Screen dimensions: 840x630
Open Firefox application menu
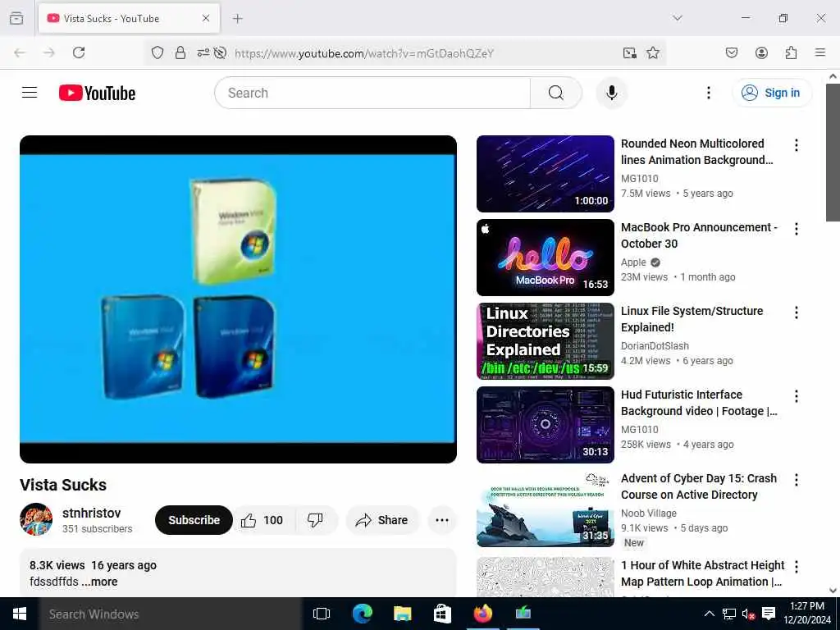click(820, 52)
